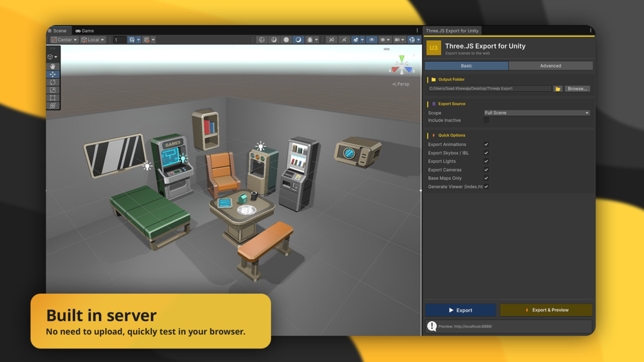The height and width of the screenshot is (362, 644).
Task: Click the Preview localhost:8888 message
Action: coord(509,326)
